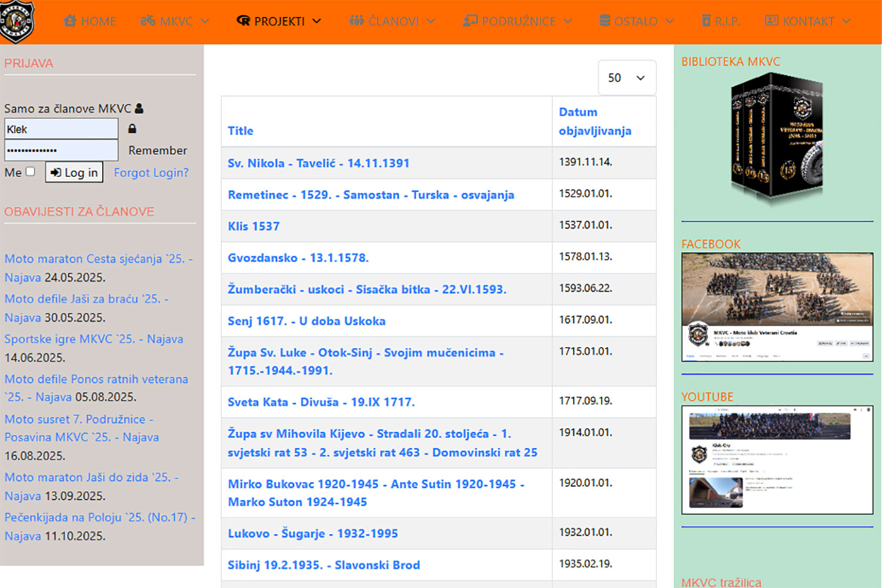
Task: Open the 50 items-per-page dropdown
Action: point(626,78)
